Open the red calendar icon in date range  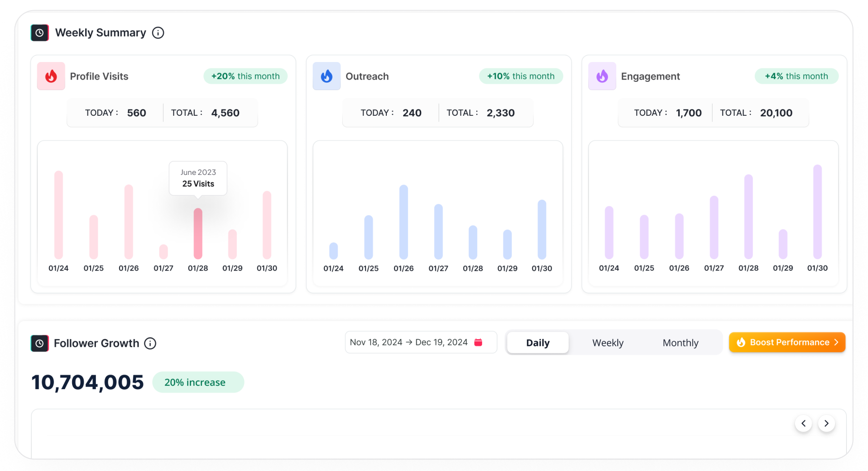coord(478,343)
